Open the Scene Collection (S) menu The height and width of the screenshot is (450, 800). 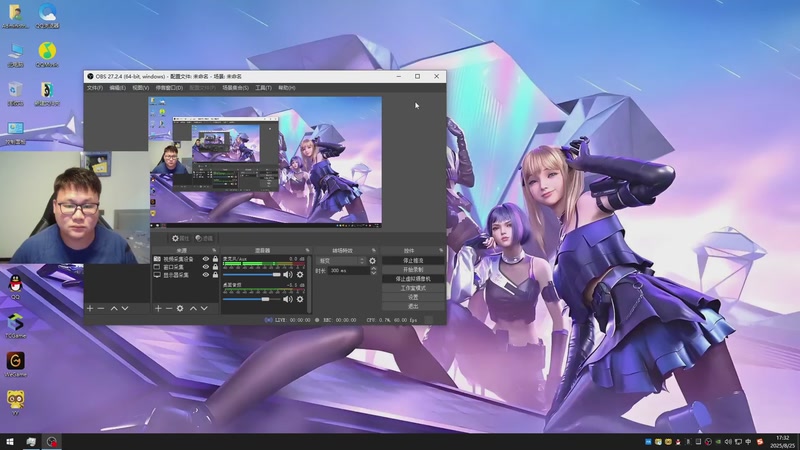coord(235,88)
